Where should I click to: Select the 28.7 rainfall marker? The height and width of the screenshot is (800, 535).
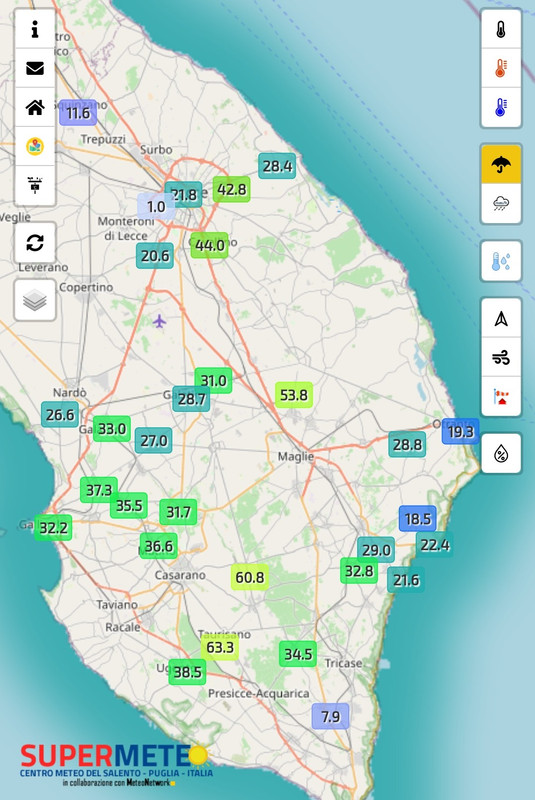pos(191,399)
